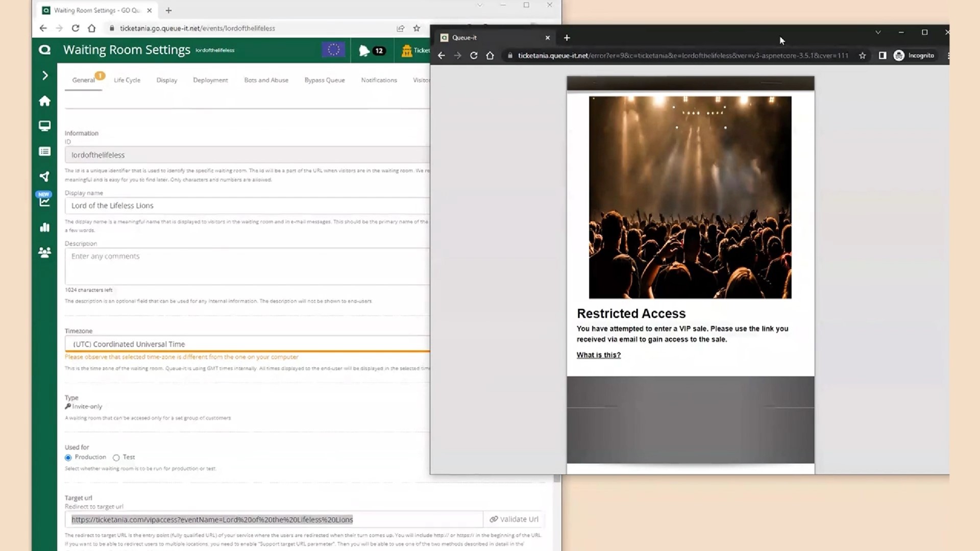Image resolution: width=980 pixels, height=551 pixels.
Task: Toggle side panel icon in Incognito window
Action: [883, 56]
